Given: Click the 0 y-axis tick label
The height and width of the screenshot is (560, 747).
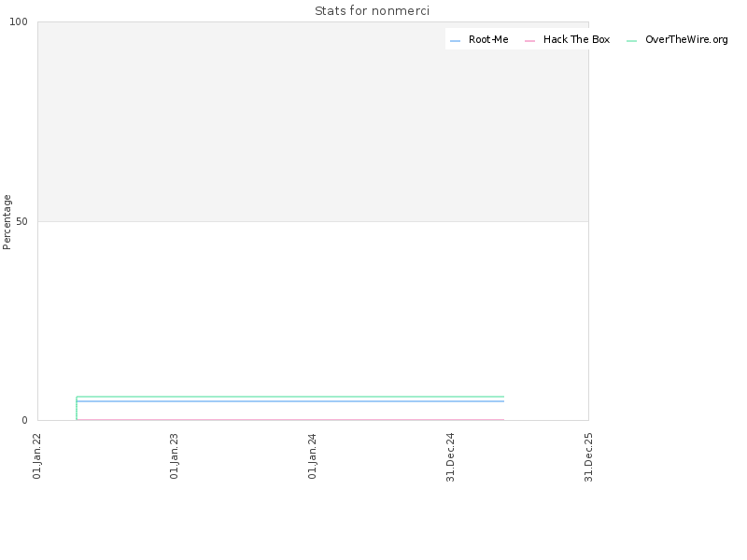Looking at the screenshot, I should coord(25,421).
